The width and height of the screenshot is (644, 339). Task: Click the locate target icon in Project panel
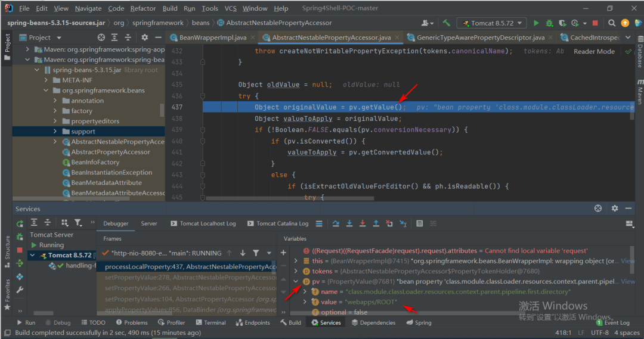(101, 38)
